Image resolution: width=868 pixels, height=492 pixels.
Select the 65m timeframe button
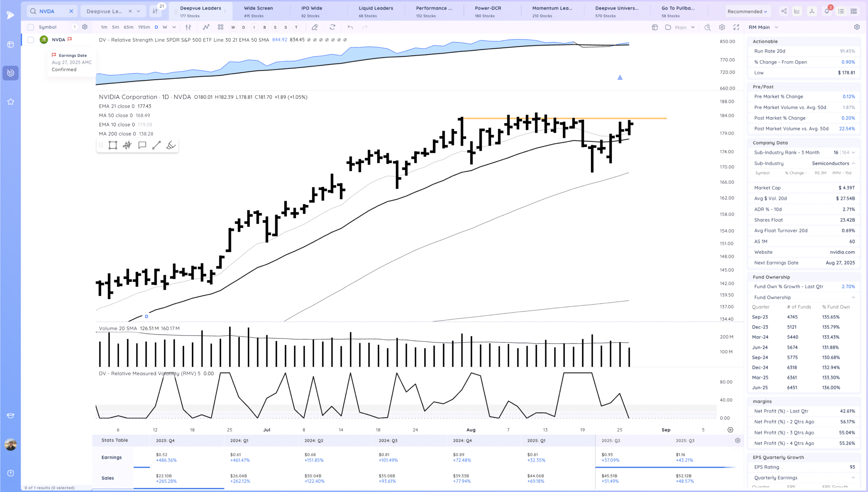[x=129, y=27]
